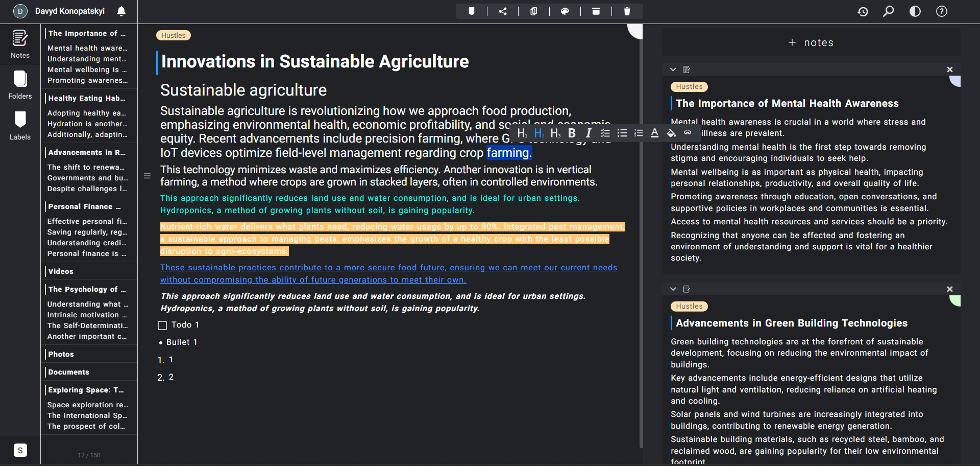Toggle italic formatting

pyautogui.click(x=589, y=133)
